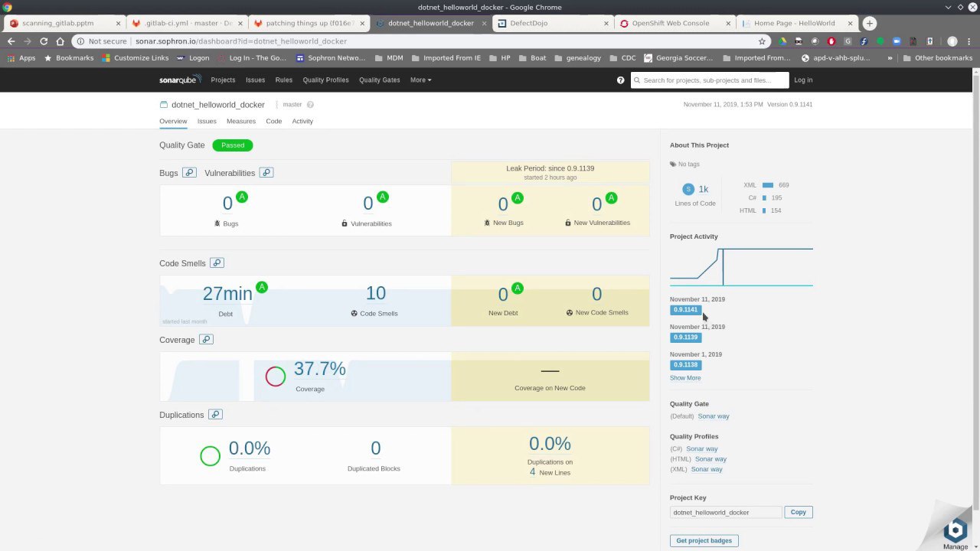
Task: Click the Chrome profile avatar icon
Action: [952, 41]
